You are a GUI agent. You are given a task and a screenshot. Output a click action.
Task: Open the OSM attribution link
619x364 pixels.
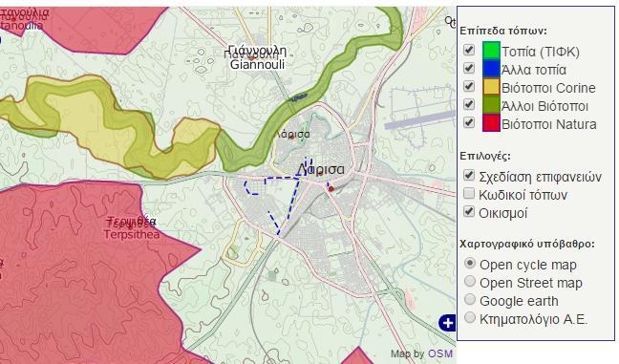click(440, 353)
